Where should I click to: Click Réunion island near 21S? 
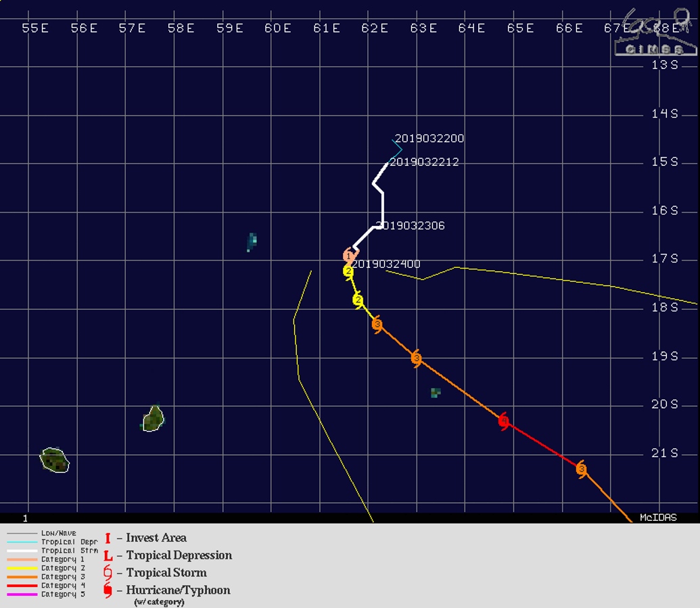(x=55, y=460)
